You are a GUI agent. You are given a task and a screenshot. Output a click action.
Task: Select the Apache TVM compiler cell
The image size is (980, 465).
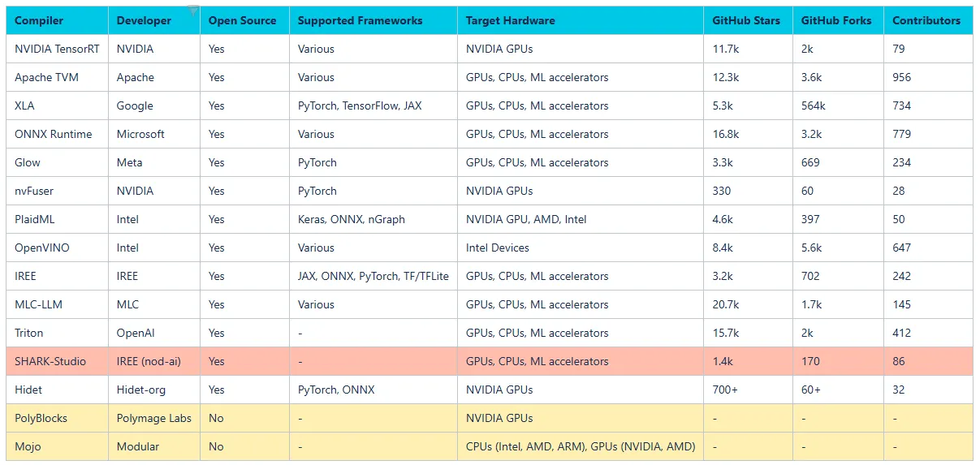[x=58, y=77]
